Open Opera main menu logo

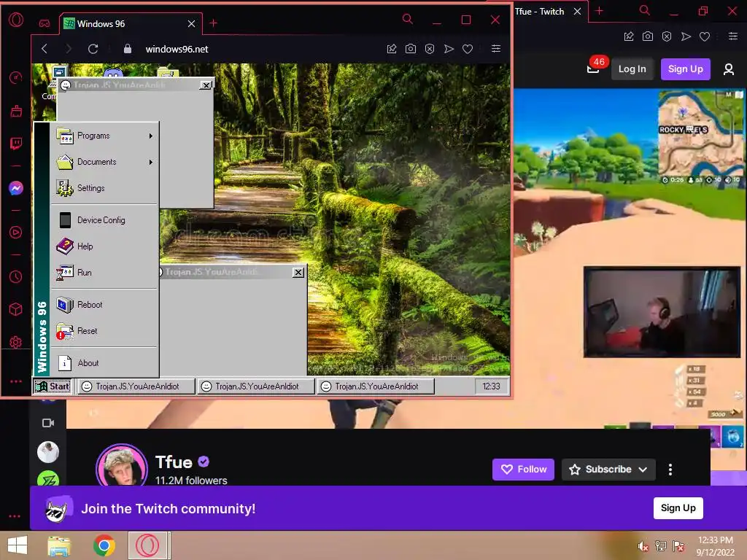pos(16,20)
